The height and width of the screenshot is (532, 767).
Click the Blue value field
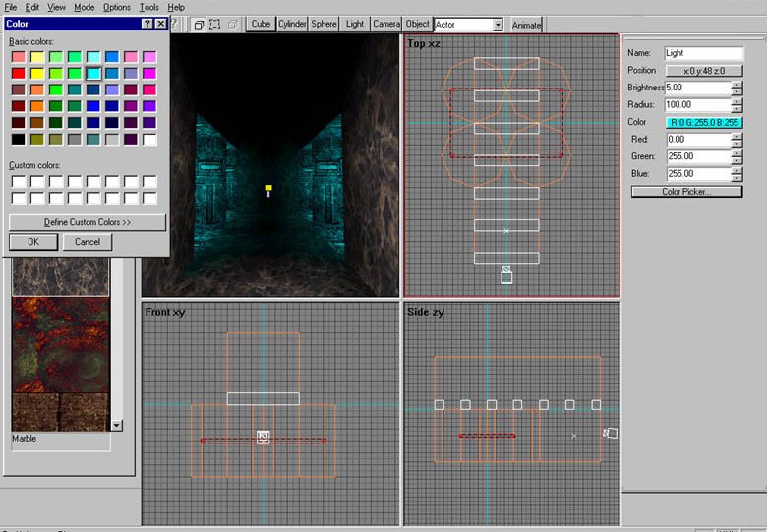pyautogui.click(x=699, y=174)
